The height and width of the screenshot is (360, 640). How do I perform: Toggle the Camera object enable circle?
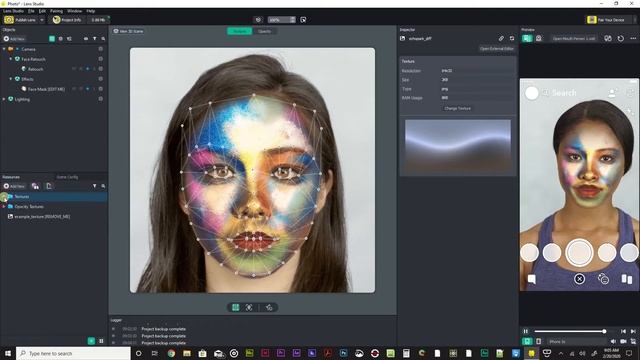click(x=100, y=49)
